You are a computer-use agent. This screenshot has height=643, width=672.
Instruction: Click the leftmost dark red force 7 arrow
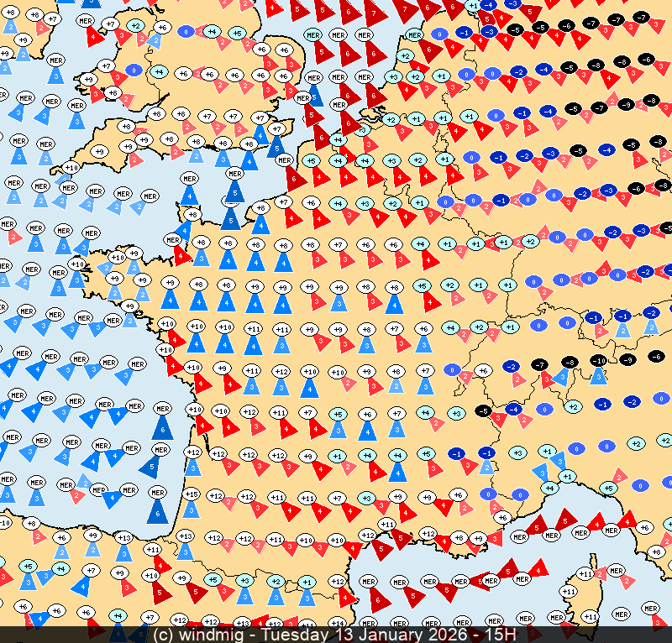click(375, 13)
